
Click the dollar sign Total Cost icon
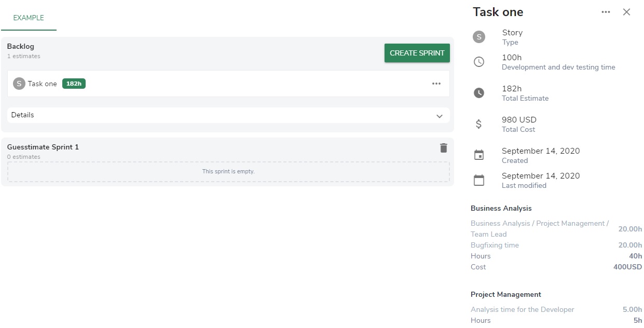click(x=479, y=124)
